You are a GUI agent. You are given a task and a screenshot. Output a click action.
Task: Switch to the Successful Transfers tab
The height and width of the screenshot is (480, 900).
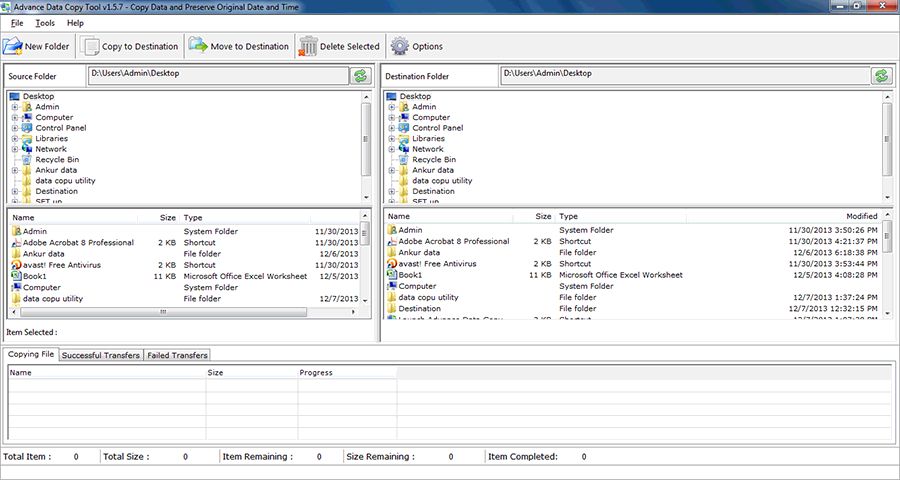(100, 355)
